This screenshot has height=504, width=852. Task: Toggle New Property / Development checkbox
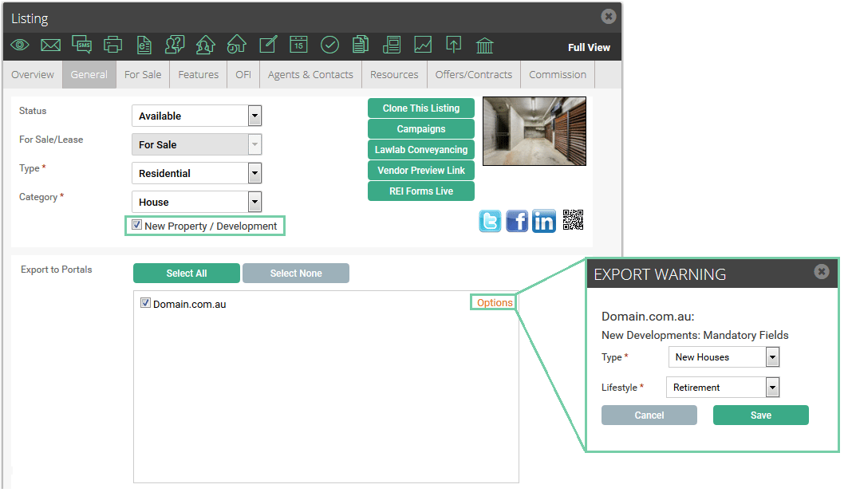tap(137, 225)
